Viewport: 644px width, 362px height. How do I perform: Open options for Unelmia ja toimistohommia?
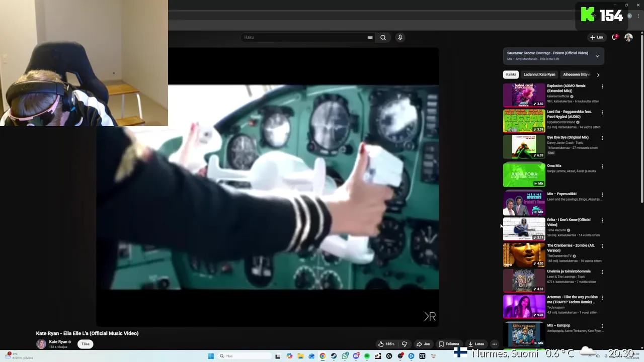pos(602,272)
